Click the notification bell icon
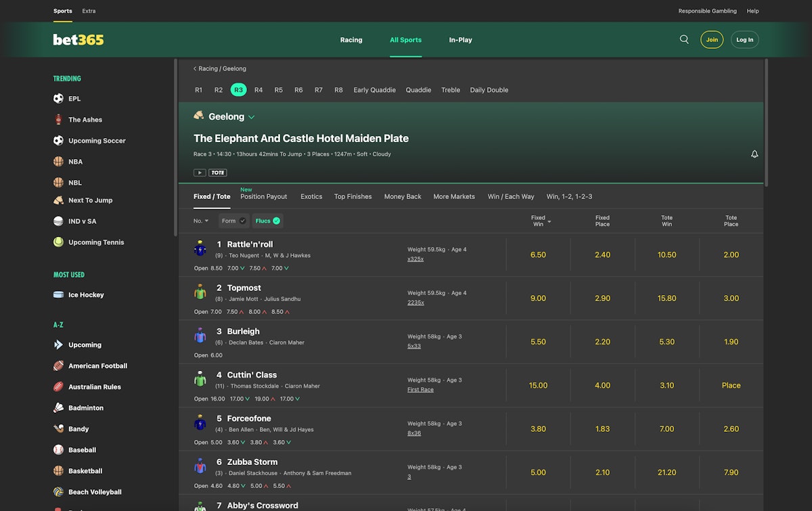This screenshot has height=511, width=812. (754, 154)
